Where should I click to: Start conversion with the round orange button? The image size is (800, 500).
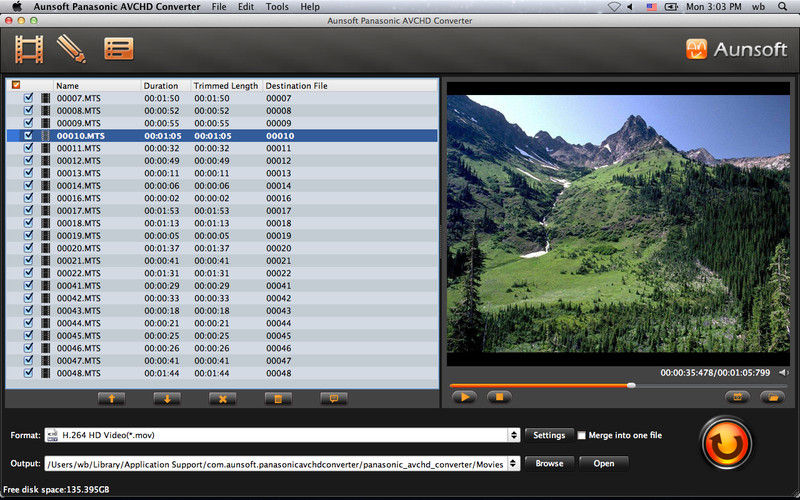(x=726, y=444)
